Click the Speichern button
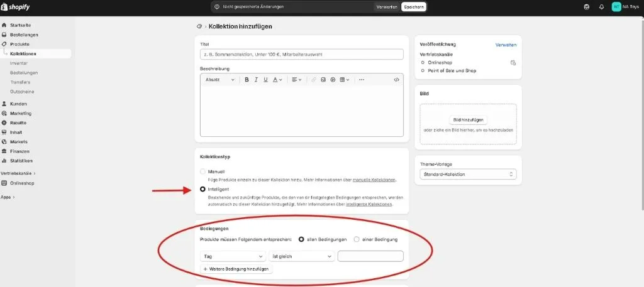The height and width of the screenshot is (287, 644). point(414,7)
